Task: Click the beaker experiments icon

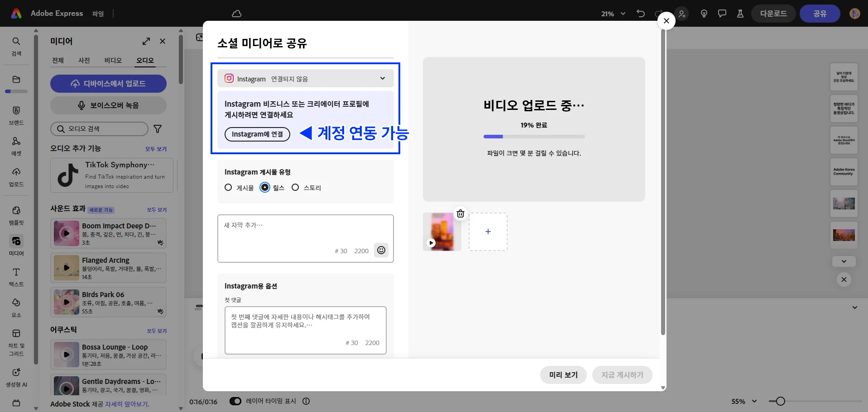Action: [740, 14]
